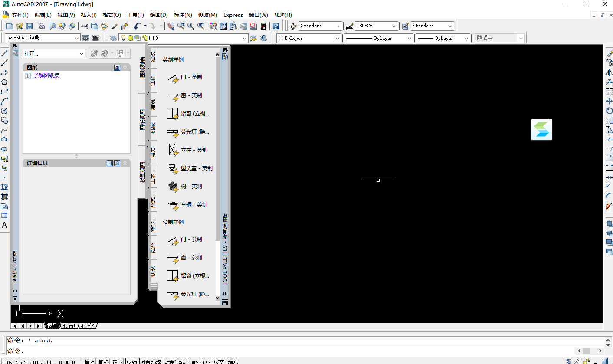Select the 机械 tool palette tab

click(x=153, y=128)
